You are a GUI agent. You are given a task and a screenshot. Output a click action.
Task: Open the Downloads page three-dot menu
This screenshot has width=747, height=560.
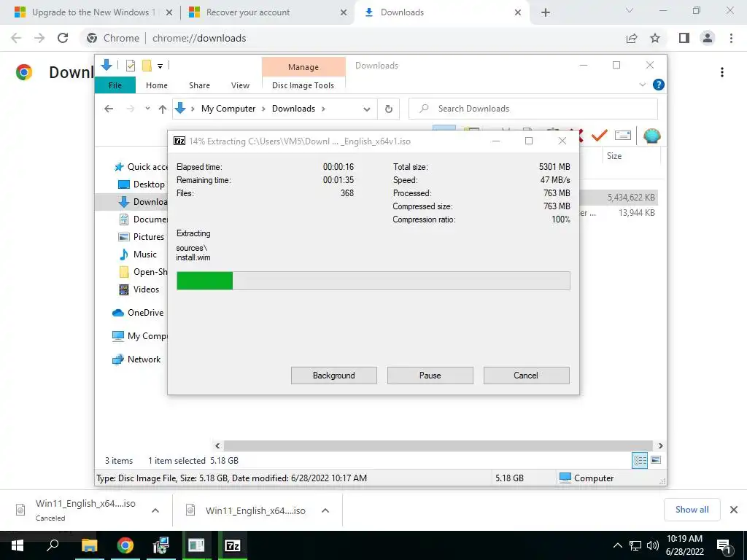[x=722, y=72]
